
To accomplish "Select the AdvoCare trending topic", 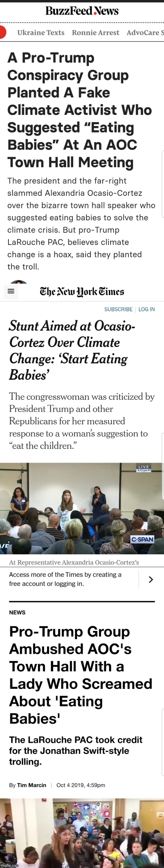I will tap(145, 33).
